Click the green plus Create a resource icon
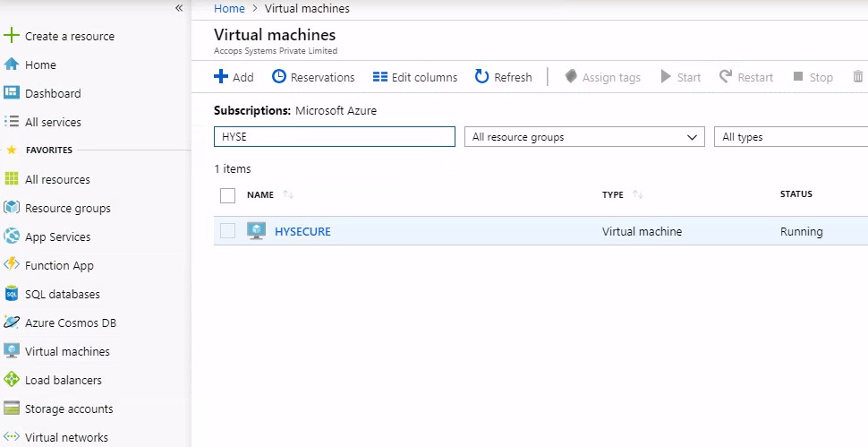This screenshot has height=447, width=868. coord(11,36)
